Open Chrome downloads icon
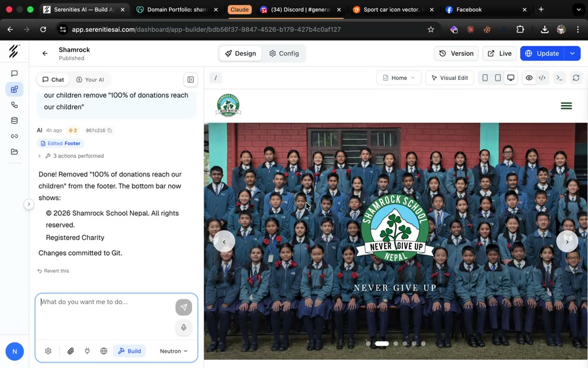This screenshot has width=588, height=368. pos(544,29)
